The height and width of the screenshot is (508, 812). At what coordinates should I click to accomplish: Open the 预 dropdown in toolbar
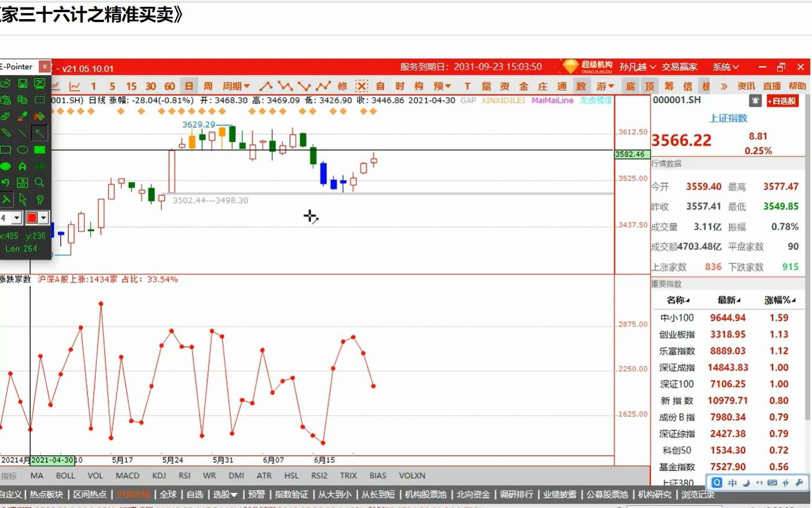pyautogui.click(x=442, y=86)
